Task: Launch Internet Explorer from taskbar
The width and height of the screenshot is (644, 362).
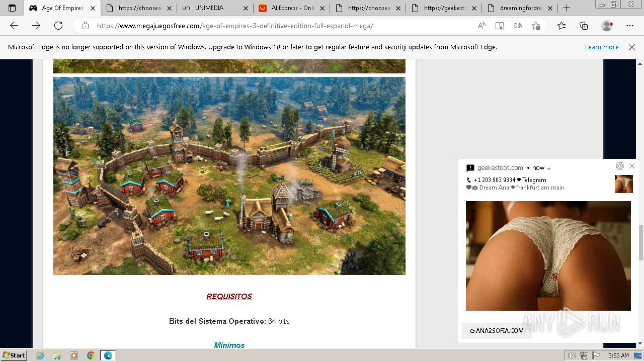Action: point(40,355)
